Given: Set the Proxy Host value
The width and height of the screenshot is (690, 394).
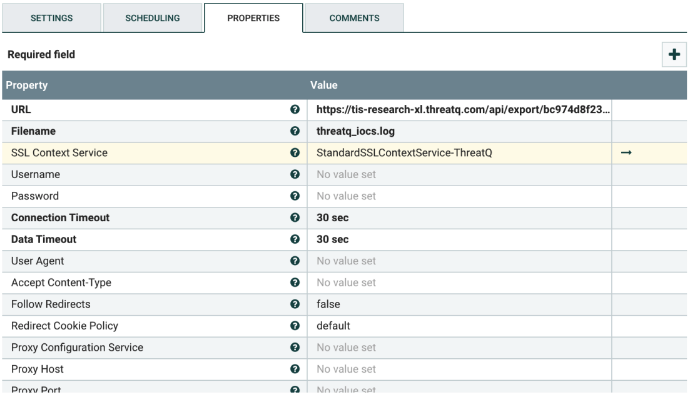Looking at the screenshot, I should tap(459, 369).
